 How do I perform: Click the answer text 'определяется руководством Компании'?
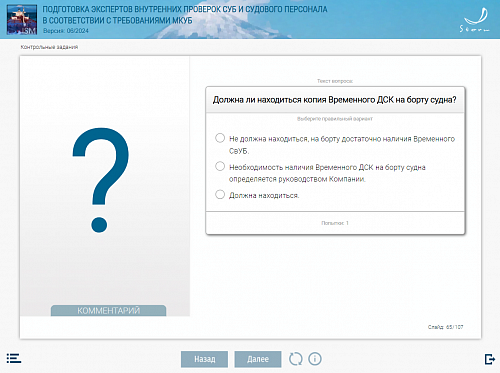pos(297,179)
